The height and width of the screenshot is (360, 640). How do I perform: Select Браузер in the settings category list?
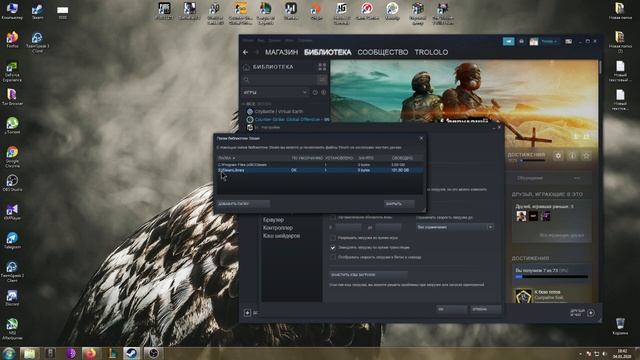[273, 220]
